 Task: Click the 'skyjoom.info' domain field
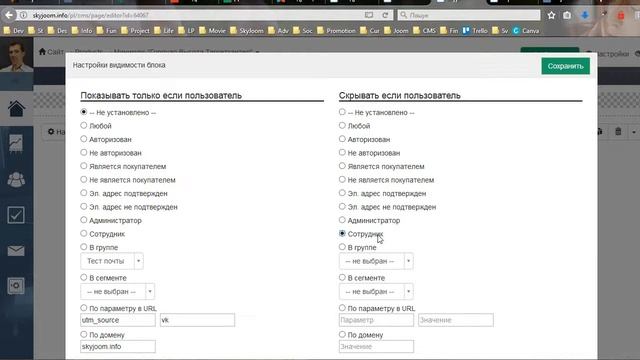click(118, 346)
